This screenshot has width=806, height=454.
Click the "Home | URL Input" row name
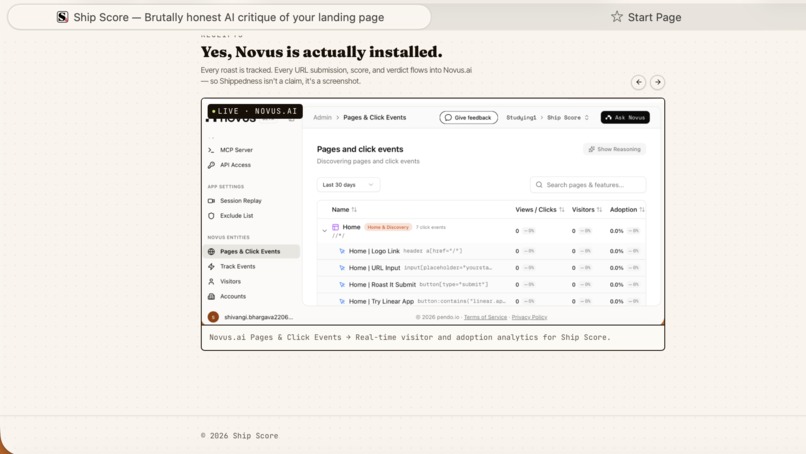[x=374, y=268]
